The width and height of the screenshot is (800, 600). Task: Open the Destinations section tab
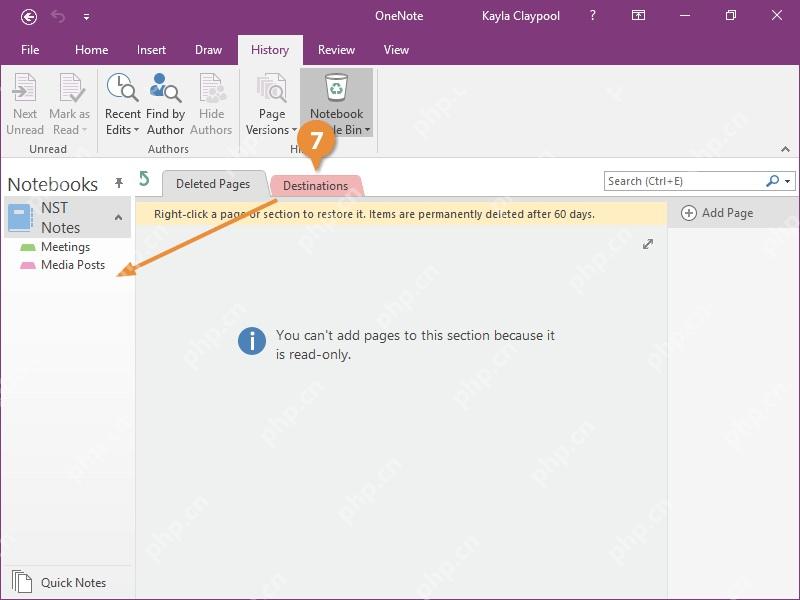(316, 186)
